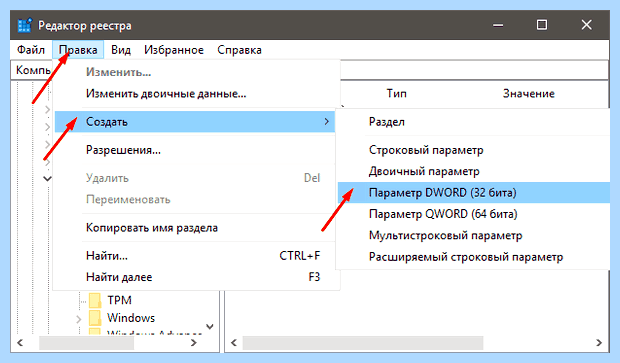Click the Тип column header
The image size is (620, 363).
click(x=397, y=94)
